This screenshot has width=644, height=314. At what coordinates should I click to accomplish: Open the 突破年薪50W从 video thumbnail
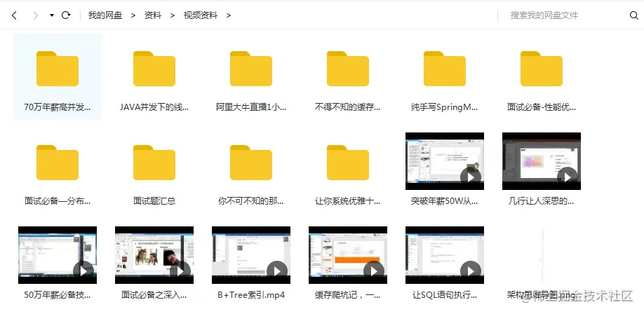pos(445,161)
